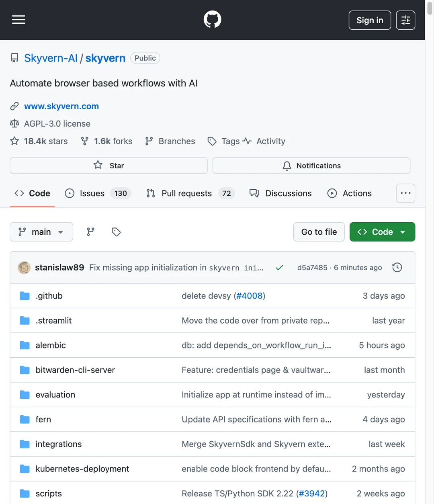
Task: Click the tags icon beside branch selector
Action: [x=116, y=232]
